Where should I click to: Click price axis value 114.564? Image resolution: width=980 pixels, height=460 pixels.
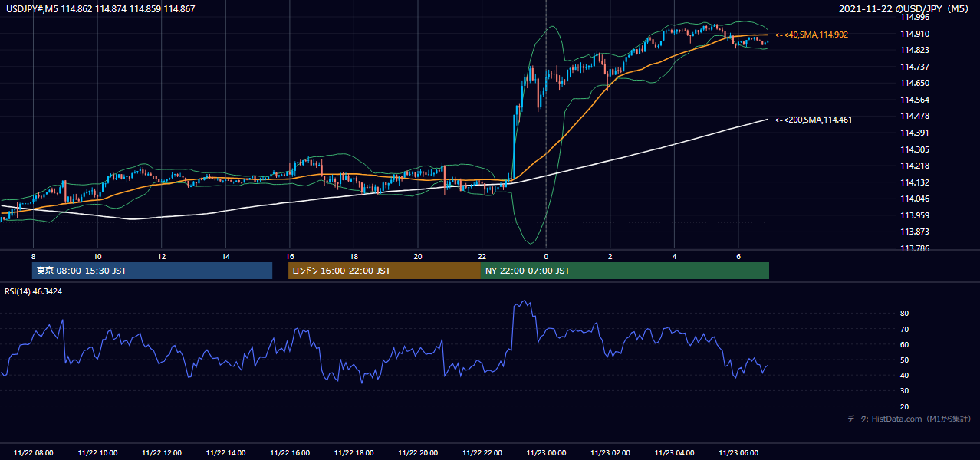point(915,100)
